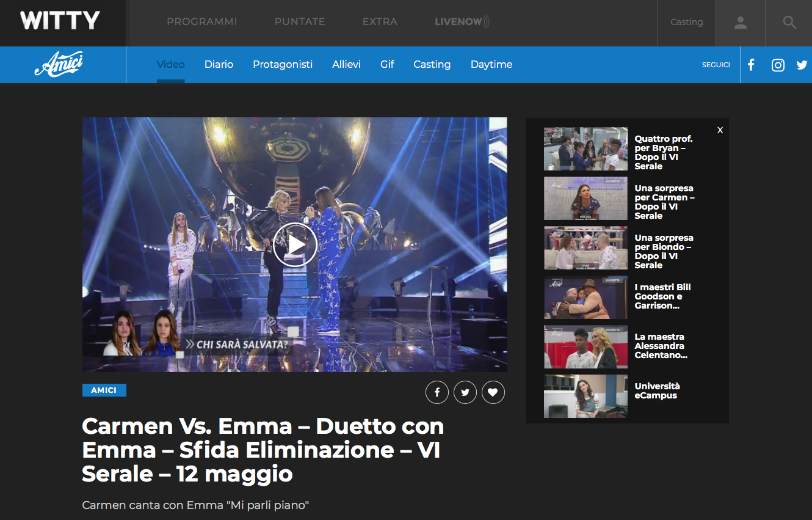Viewport: 812px width, 520px height.
Task: Close the related videos panel with X
Action: click(720, 130)
